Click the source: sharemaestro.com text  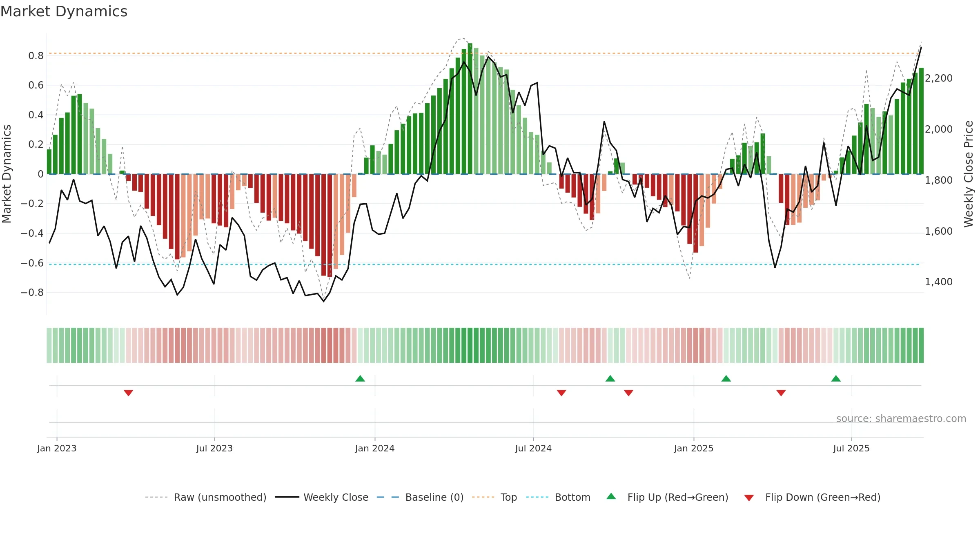(x=901, y=419)
